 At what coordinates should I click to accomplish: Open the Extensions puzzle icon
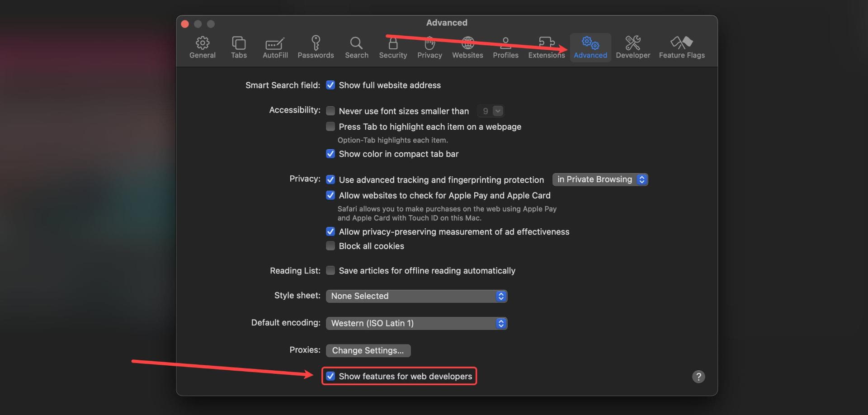[547, 42]
